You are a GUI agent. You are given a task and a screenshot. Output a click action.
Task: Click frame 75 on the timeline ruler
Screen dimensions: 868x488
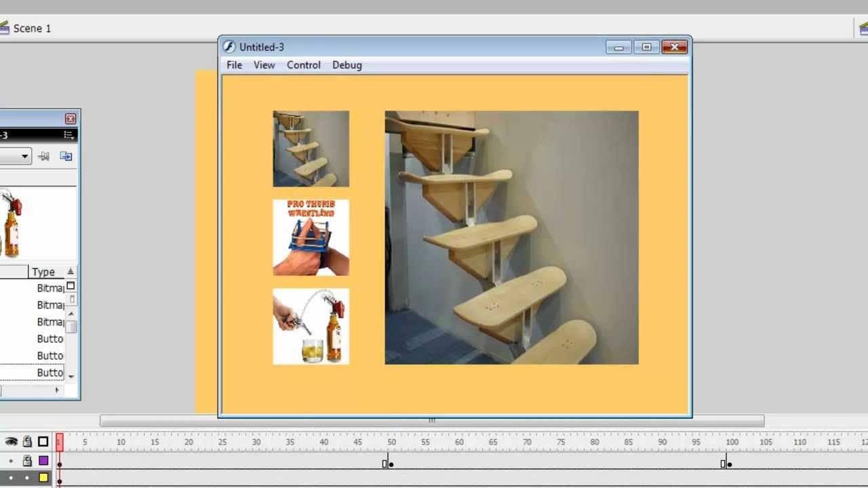pyautogui.click(x=561, y=442)
